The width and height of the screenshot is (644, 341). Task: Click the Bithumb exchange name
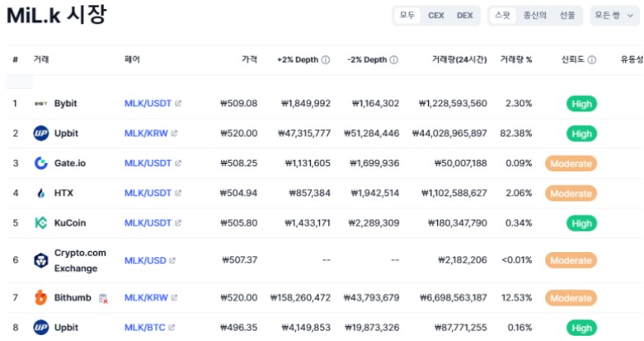tap(73, 297)
